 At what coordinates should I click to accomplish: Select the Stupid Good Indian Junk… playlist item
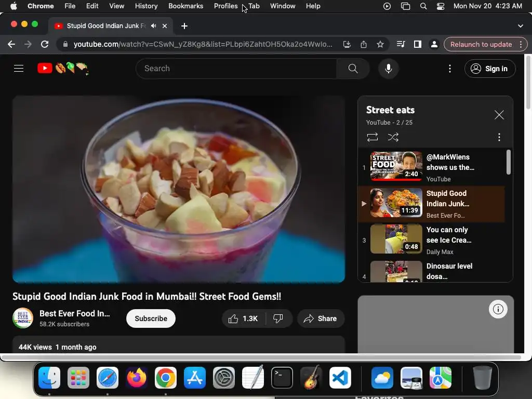(431, 204)
